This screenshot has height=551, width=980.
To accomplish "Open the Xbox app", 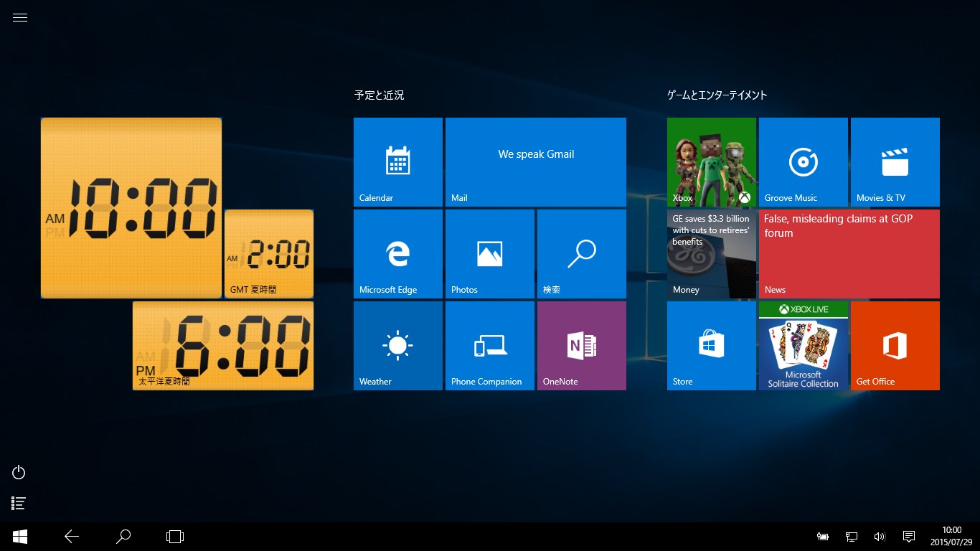I will (711, 161).
